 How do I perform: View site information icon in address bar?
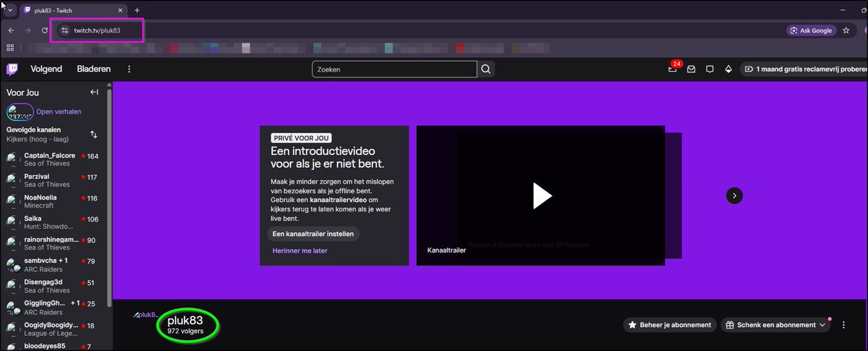click(x=64, y=30)
